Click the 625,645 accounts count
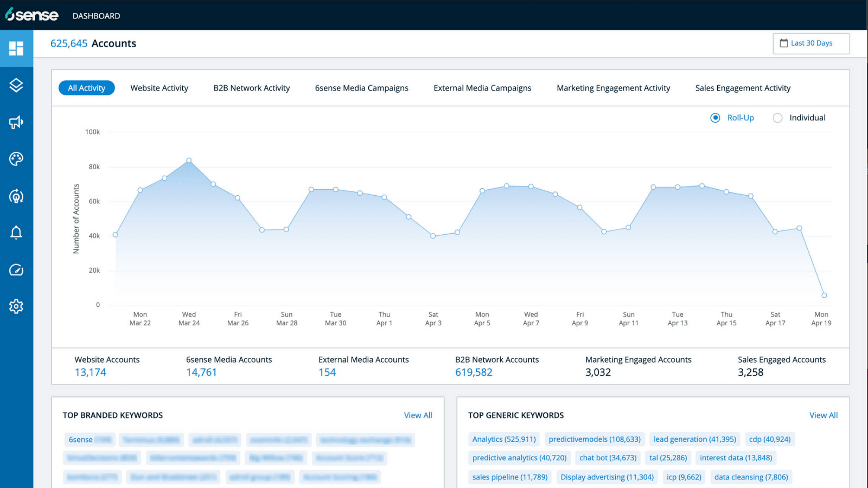868x488 pixels. click(69, 43)
